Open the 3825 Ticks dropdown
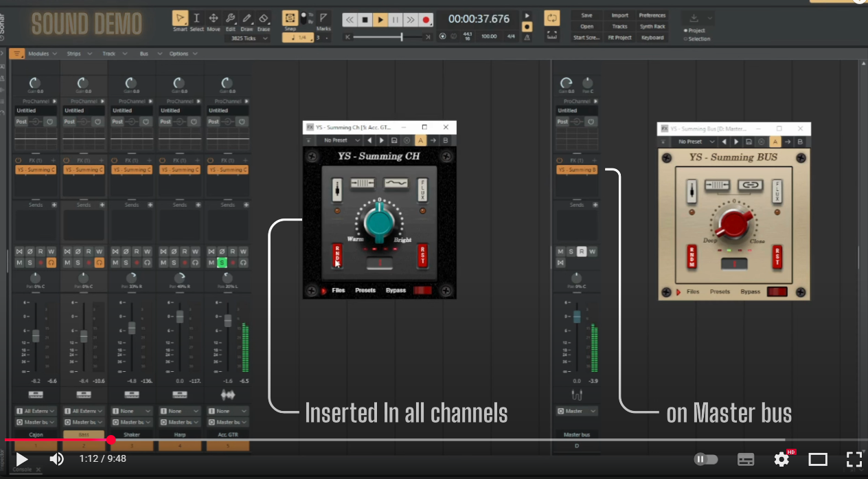 click(249, 38)
